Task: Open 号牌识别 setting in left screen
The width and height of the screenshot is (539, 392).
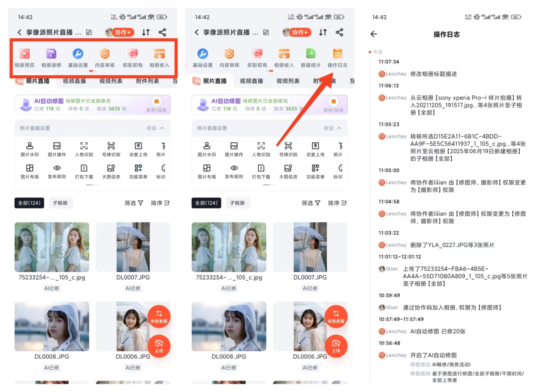Action: click(x=111, y=149)
